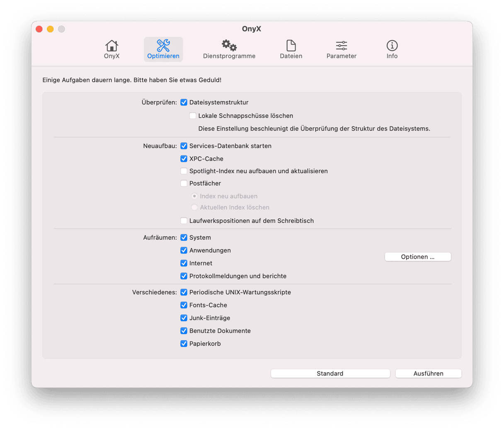Click the 'Einige Aufgaben dauern lange' notice
Viewport: 504px width, 429px height.
tap(132, 80)
